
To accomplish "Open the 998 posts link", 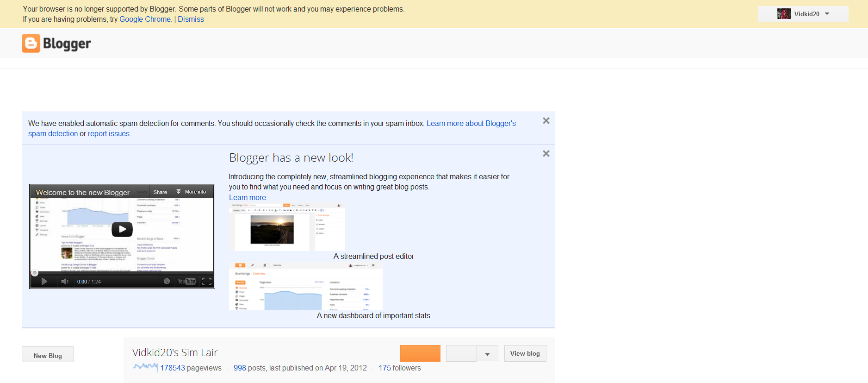I will 240,368.
